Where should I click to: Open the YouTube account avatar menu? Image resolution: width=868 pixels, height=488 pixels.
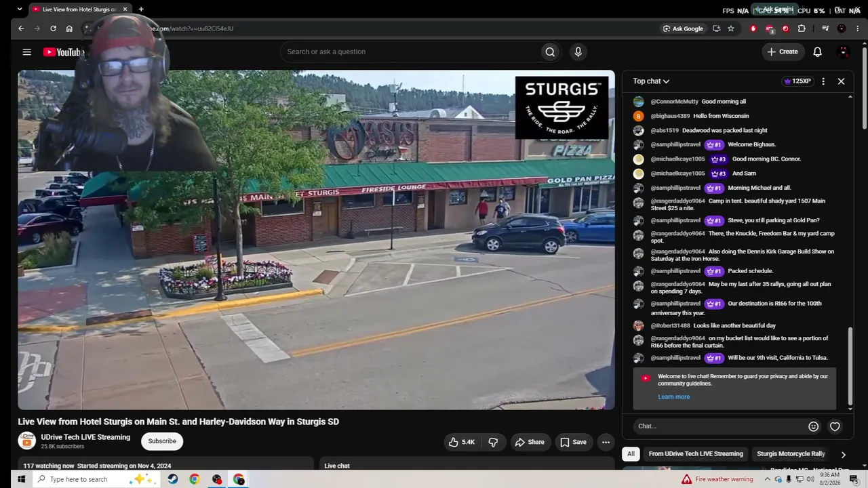pyautogui.click(x=844, y=52)
